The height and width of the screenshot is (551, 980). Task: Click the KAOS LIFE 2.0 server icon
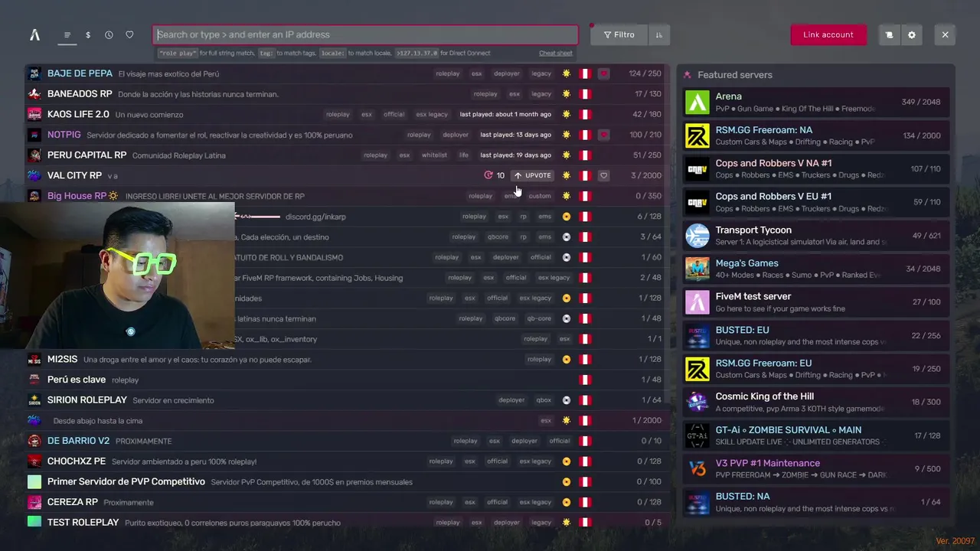tap(34, 114)
